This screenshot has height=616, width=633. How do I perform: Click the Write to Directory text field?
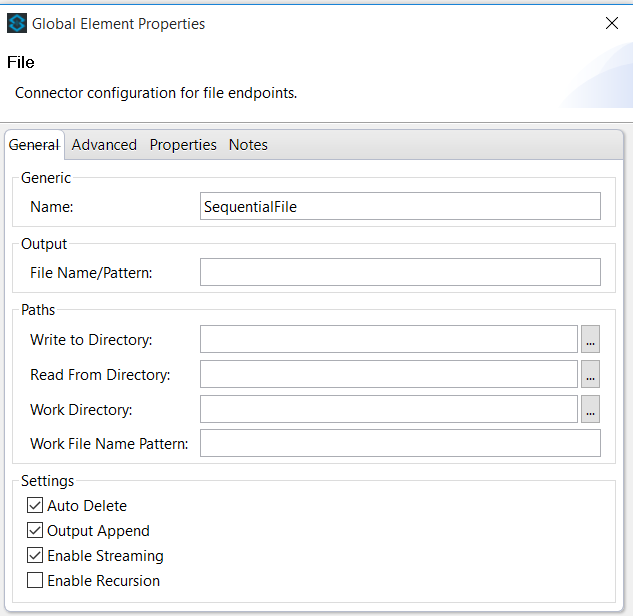coord(388,340)
